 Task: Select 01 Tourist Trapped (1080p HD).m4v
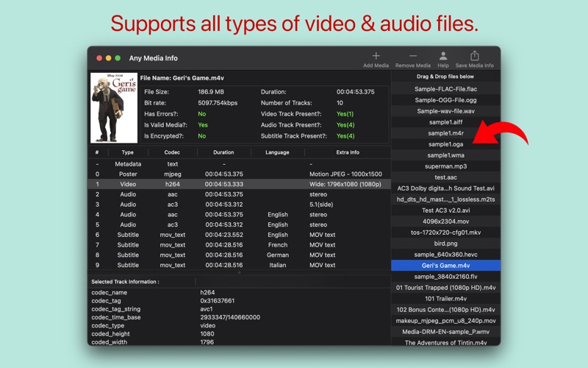coord(445,288)
